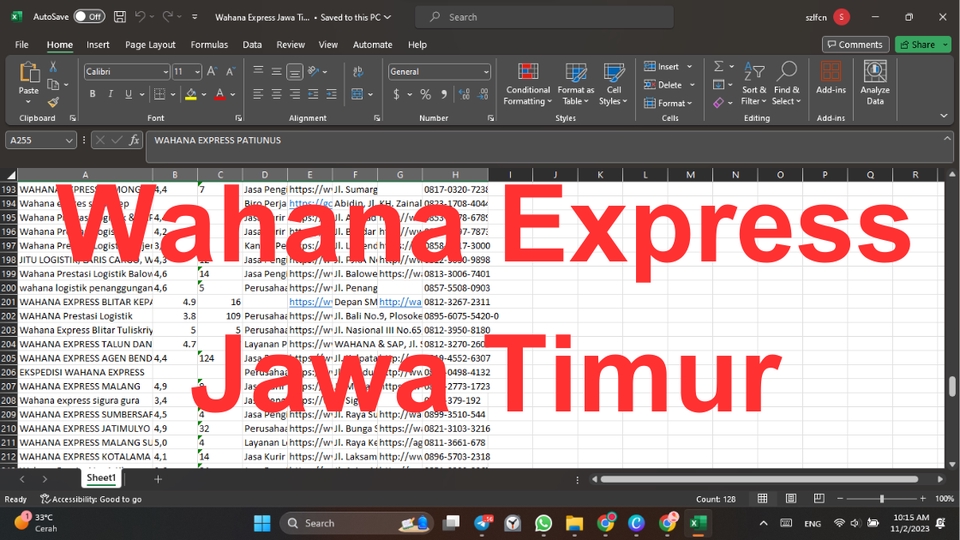Open Sort & Filter menu
The image size is (960, 540).
tap(754, 84)
